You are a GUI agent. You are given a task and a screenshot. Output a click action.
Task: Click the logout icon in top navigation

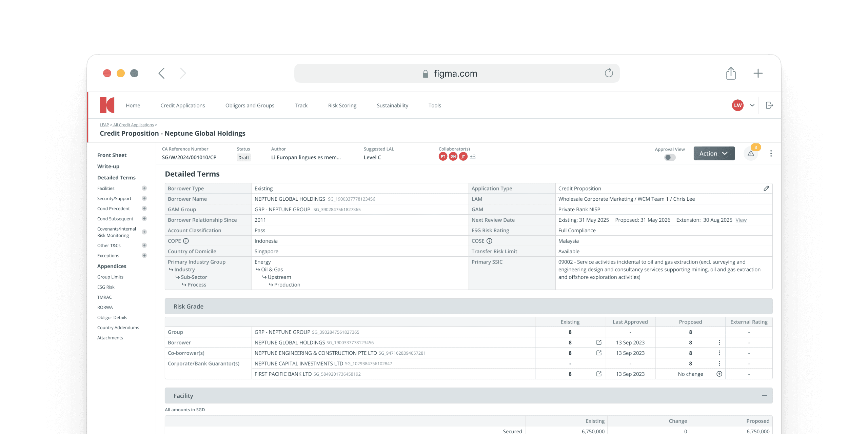pos(769,105)
